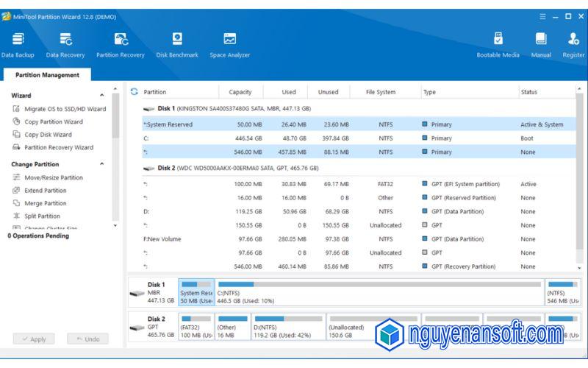Click Disk 1 drive icon in list
Image resolution: width=588 pixels, height=368 pixels.
(149, 109)
